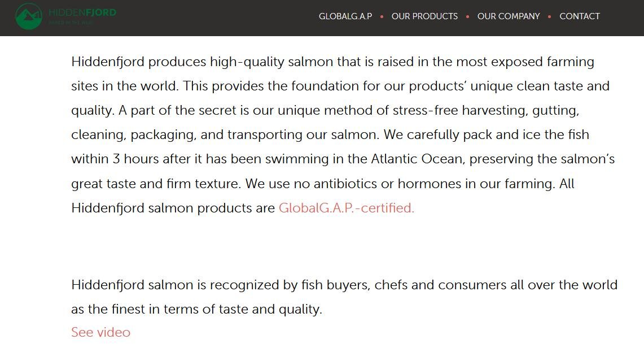Open the OUR PRODUCTS menu
Screen dimensions: 644x352
pyautogui.click(x=424, y=16)
